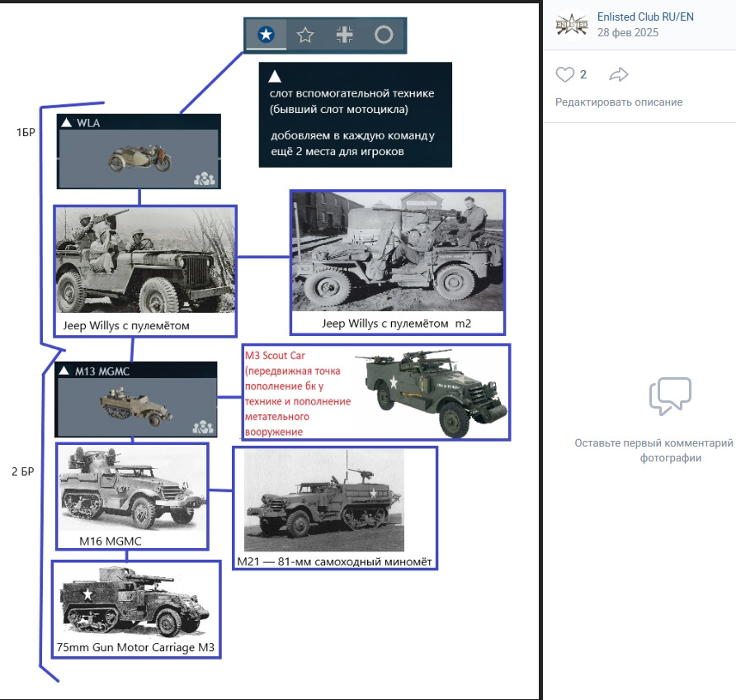Open the Enlisted Club avatar logo

point(571,25)
